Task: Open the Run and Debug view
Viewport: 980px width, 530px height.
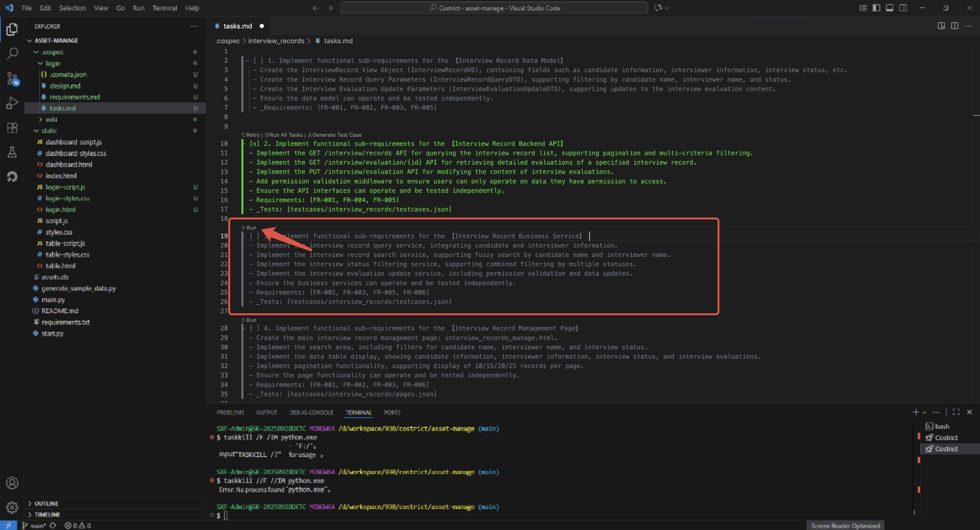Action: point(12,103)
